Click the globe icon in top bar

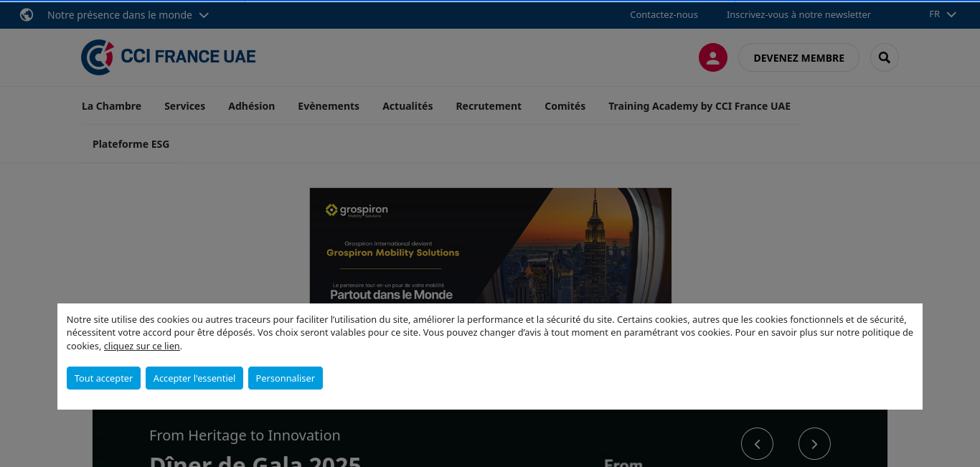pyautogui.click(x=27, y=14)
